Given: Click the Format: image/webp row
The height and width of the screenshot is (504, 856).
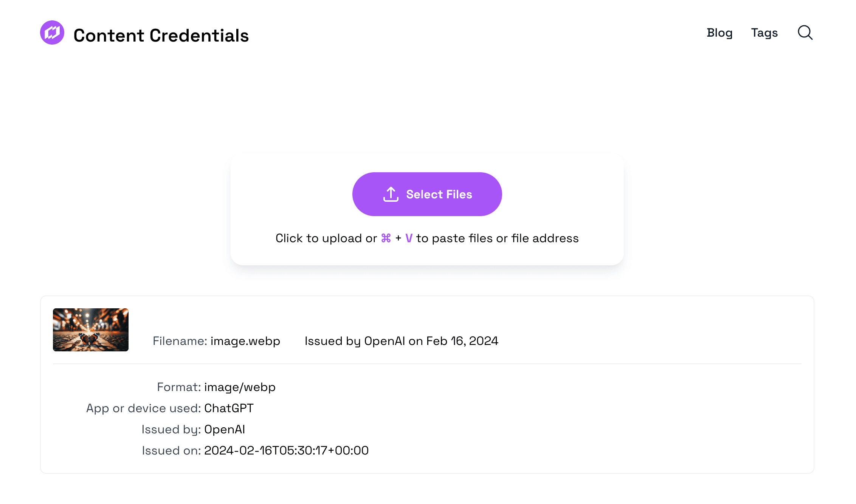Looking at the screenshot, I should [216, 387].
